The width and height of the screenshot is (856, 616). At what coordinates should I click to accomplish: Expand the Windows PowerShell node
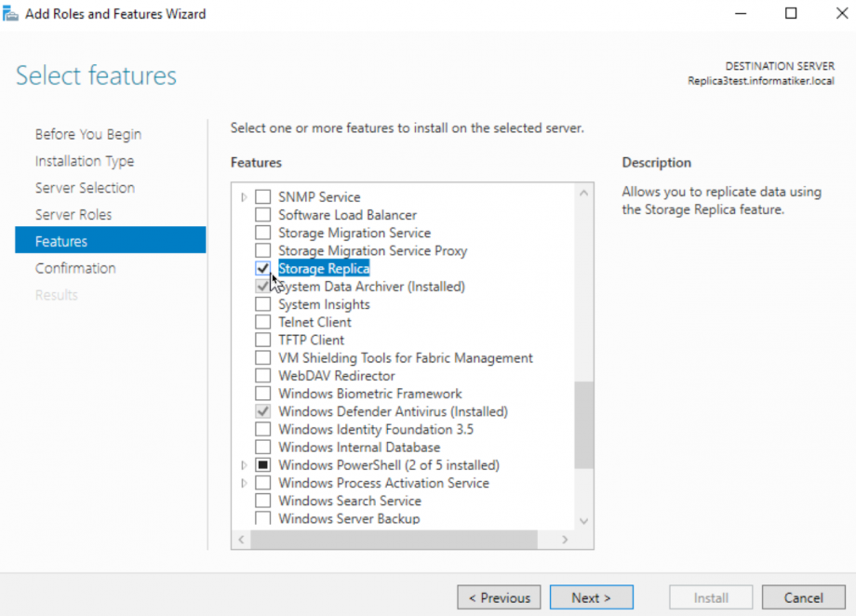click(x=243, y=464)
